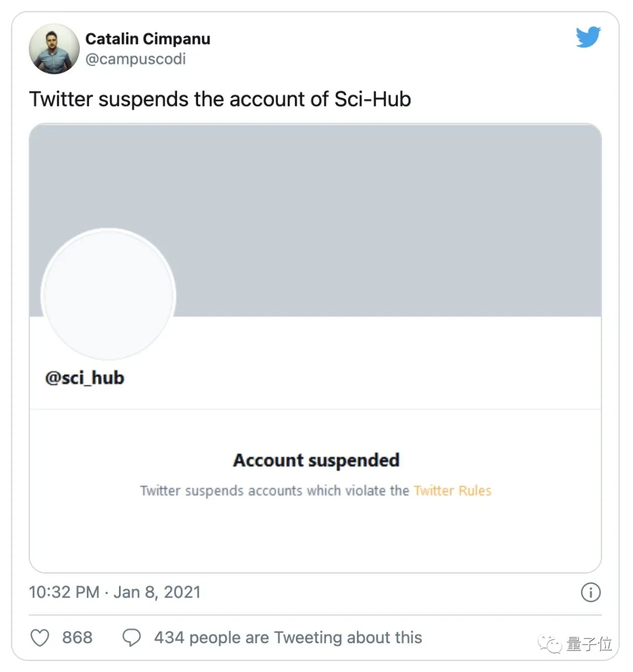
Task: Open 434 people are Tweeting about this
Action: [x=288, y=637]
